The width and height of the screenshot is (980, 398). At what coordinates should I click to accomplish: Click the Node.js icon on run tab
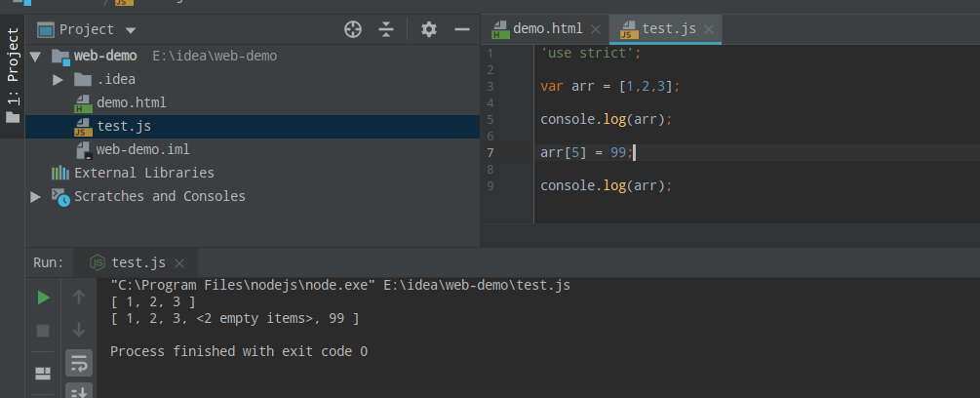click(97, 262)
